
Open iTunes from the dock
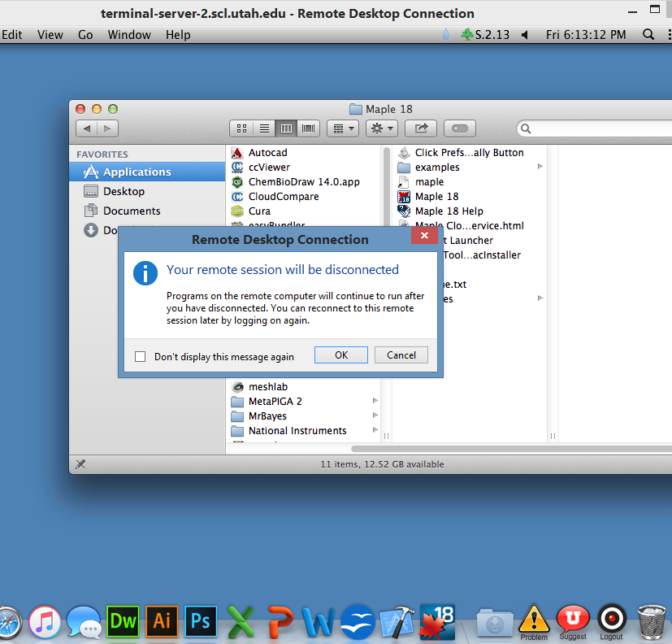pyautogui.click(x=45, y=623)
